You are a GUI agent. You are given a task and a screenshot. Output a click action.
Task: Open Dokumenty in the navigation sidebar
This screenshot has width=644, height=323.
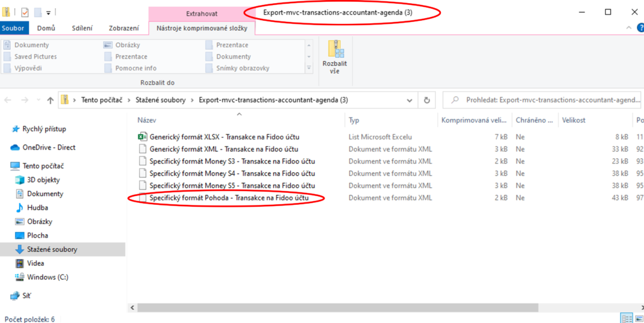[x=45, y=194]
